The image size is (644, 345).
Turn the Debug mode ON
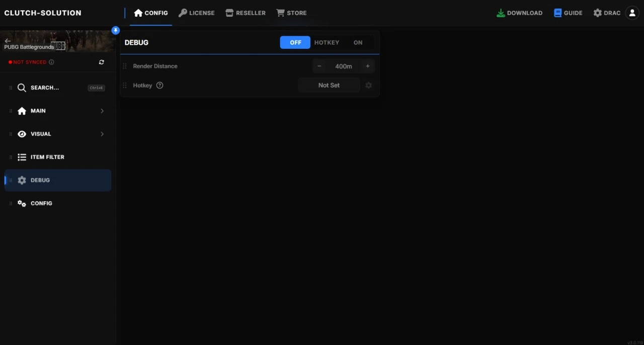pyautogui.click(x=358, y=43)
